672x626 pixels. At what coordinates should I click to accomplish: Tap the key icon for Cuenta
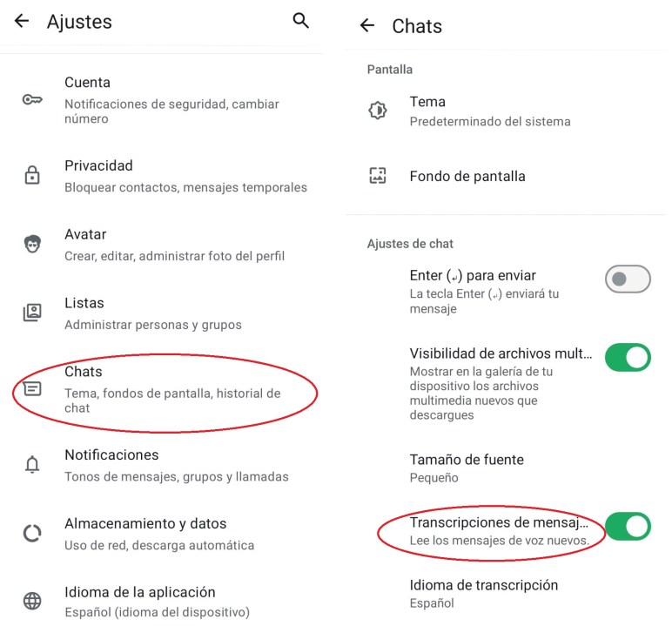[x=32, y=100]
